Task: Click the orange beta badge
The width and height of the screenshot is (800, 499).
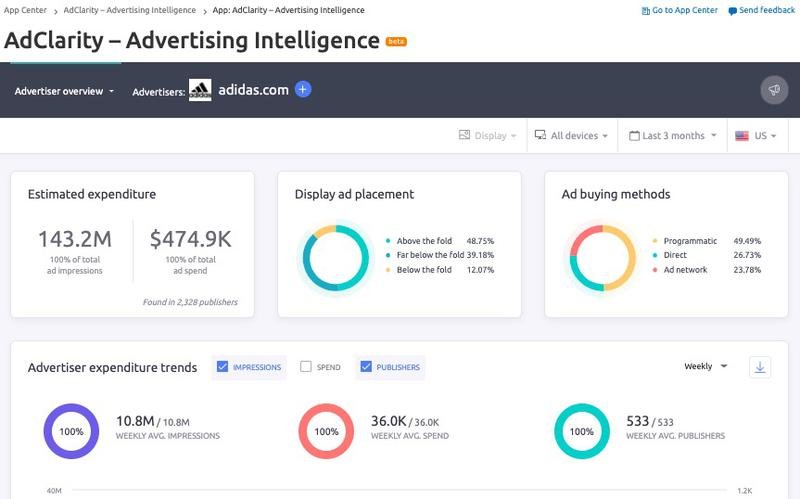Action: pyautogui.click(x=396, y=41)
